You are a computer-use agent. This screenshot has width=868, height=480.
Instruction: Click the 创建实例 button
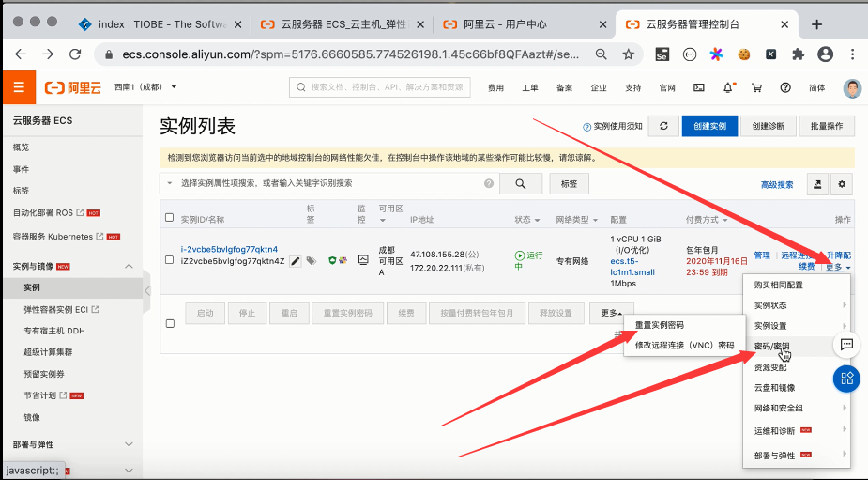709,126
